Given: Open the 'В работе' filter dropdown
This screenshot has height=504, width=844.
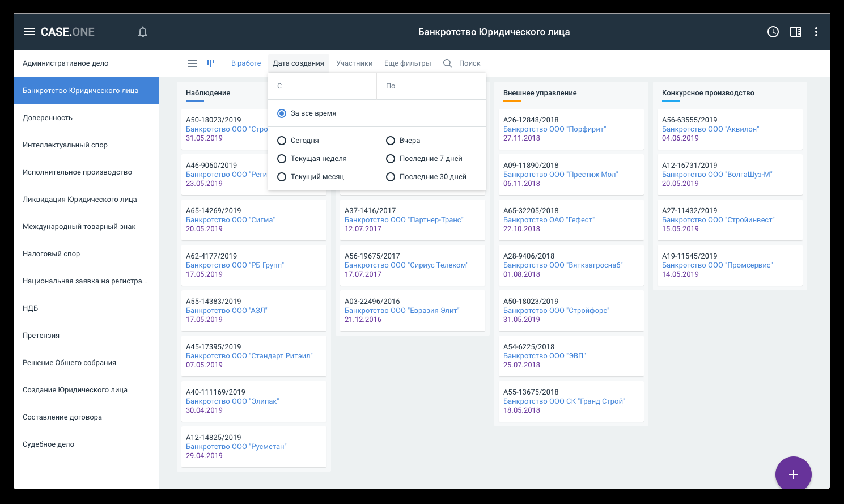Looking at the screenshot, I should click(246, 63).
